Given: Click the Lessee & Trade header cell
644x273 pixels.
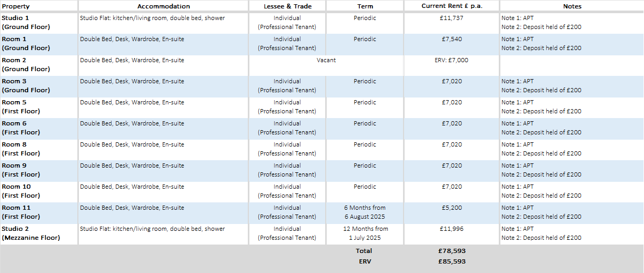Looking at the screenshot, I should pos(287,6).
